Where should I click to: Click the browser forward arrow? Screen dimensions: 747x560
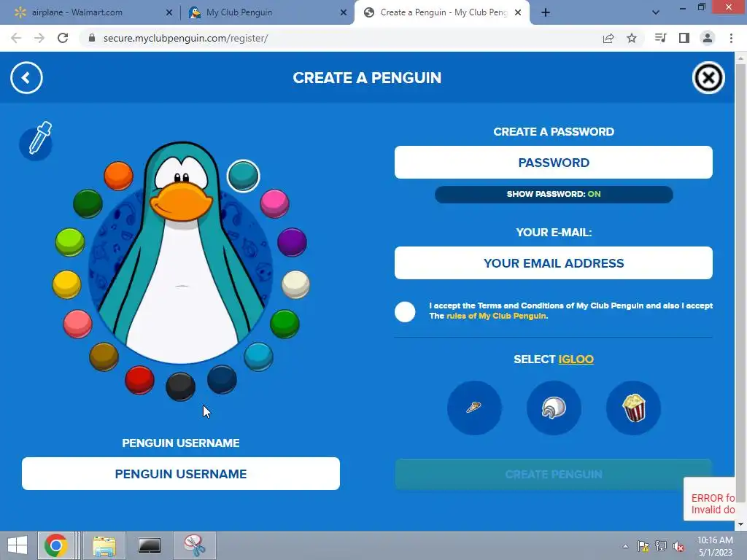39,38
